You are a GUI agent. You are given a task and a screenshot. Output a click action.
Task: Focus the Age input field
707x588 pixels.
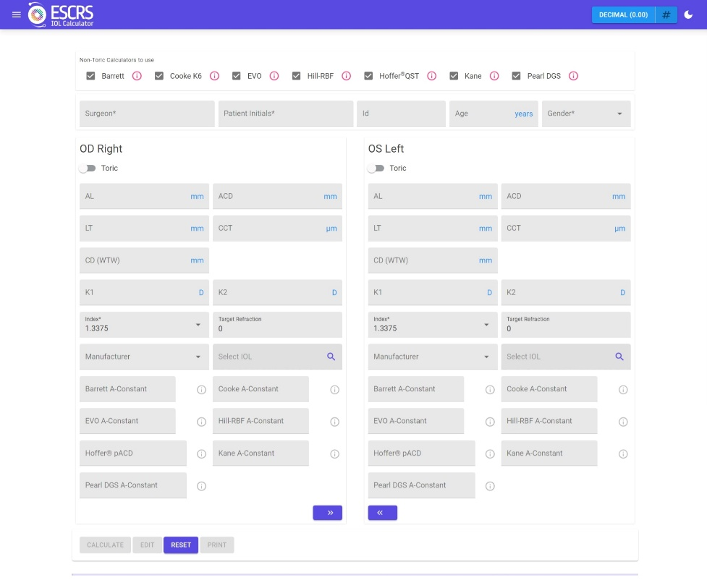(x=494, y=114)
